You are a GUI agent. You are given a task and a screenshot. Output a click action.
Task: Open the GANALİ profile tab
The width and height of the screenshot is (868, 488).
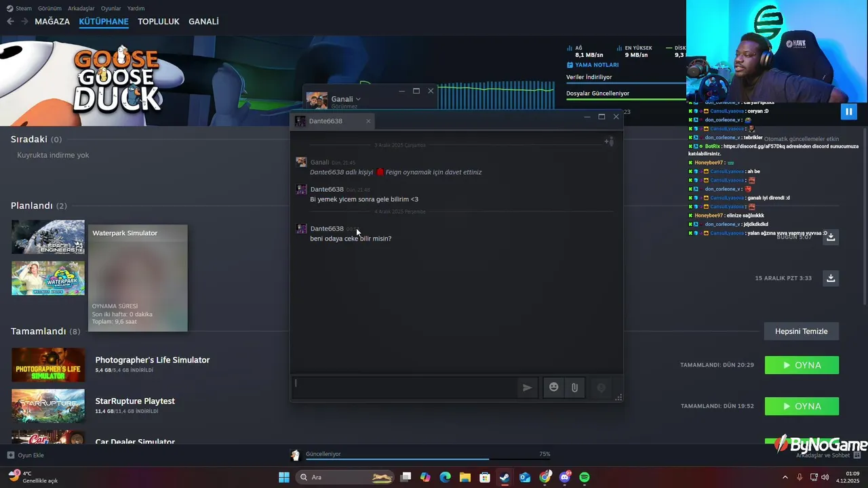pos(203,22)
